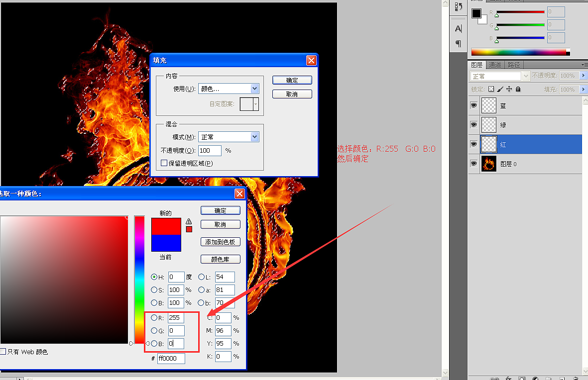The width and height of the screenshot is (588, 380).
Task: Select the R radio button
Action: pos(154,317)
